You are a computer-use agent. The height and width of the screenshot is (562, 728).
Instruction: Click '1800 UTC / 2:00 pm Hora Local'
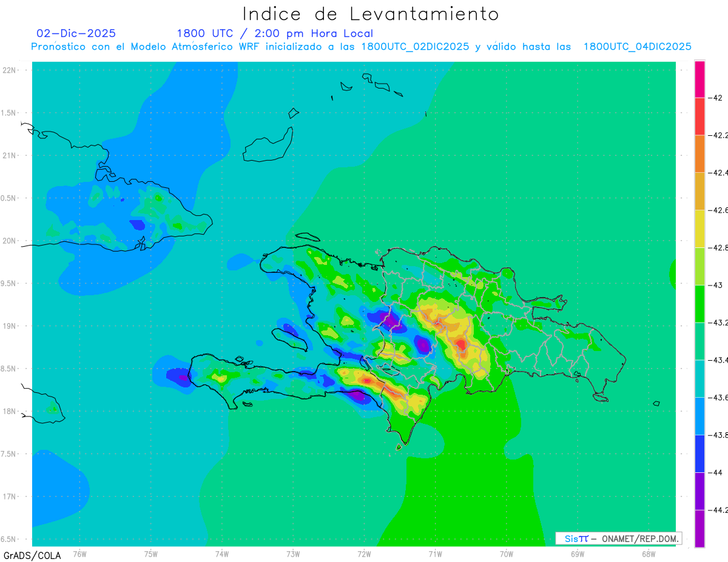coord(275,34)
